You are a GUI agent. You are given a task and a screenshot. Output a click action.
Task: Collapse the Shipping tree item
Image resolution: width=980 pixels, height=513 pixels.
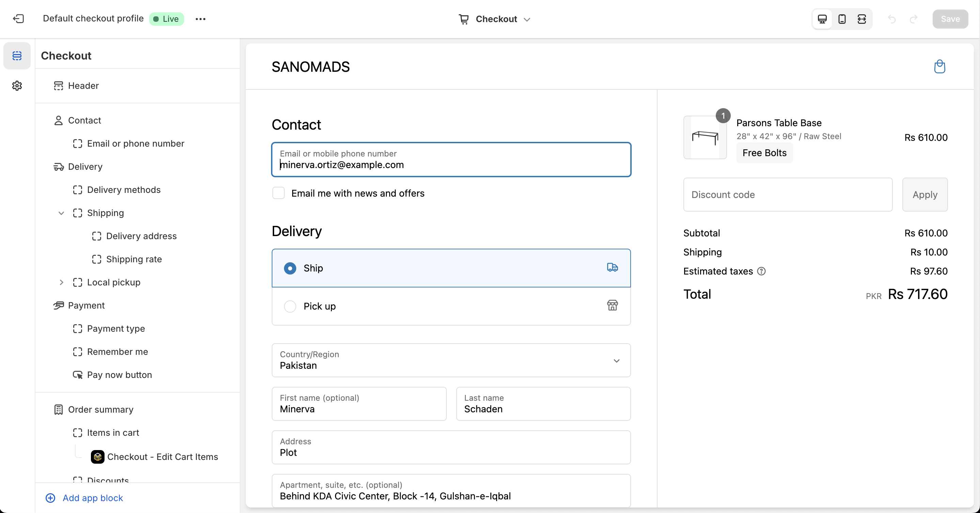61,213
